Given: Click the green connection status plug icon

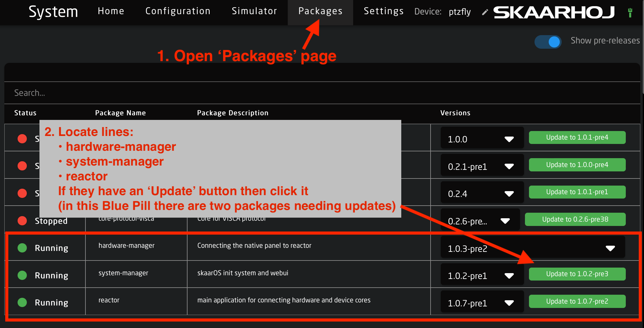Looking at the screenshot, I should tap(630, 12).
